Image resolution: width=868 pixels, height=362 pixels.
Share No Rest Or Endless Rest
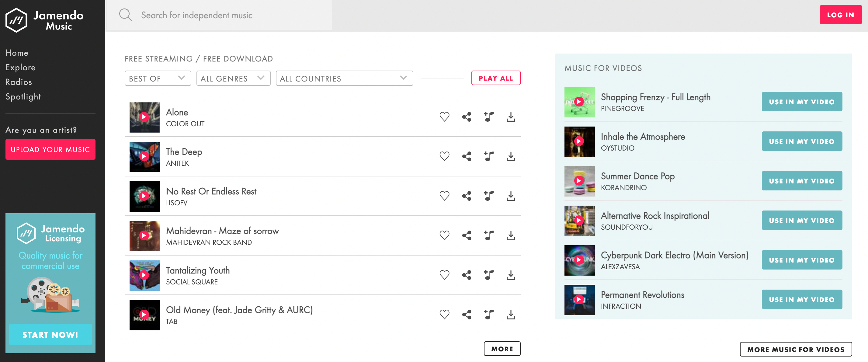tap(467, 196)
